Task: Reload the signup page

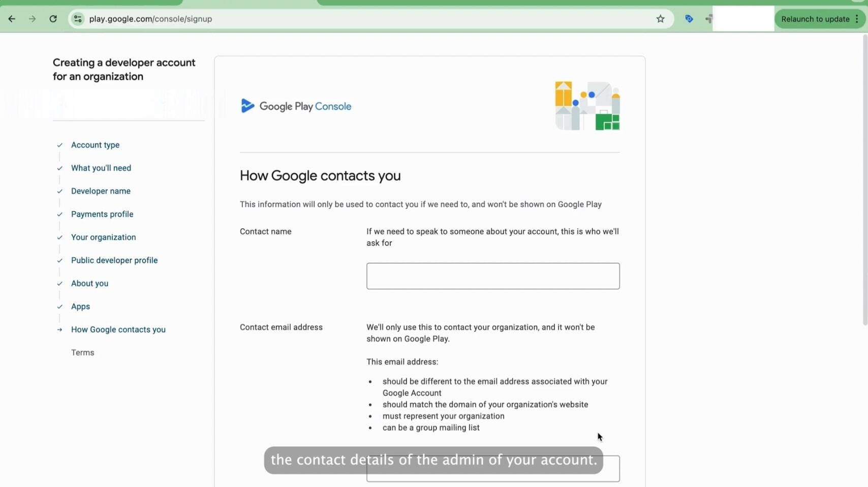Action: pyautogui.click(x=53, y=19)
